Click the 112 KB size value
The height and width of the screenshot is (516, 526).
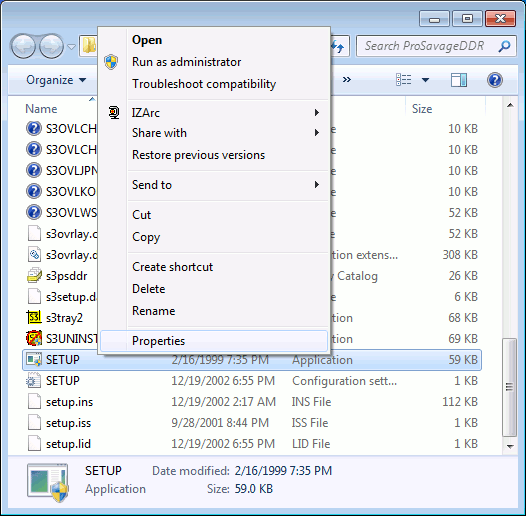(460, 402)
